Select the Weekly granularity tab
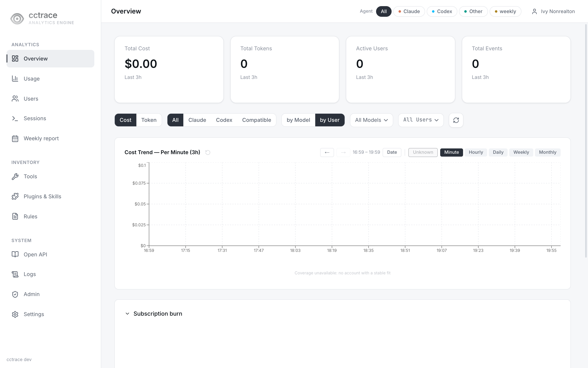Image resolution: width=588 pixels, height=368 pixels. (521, 152)
